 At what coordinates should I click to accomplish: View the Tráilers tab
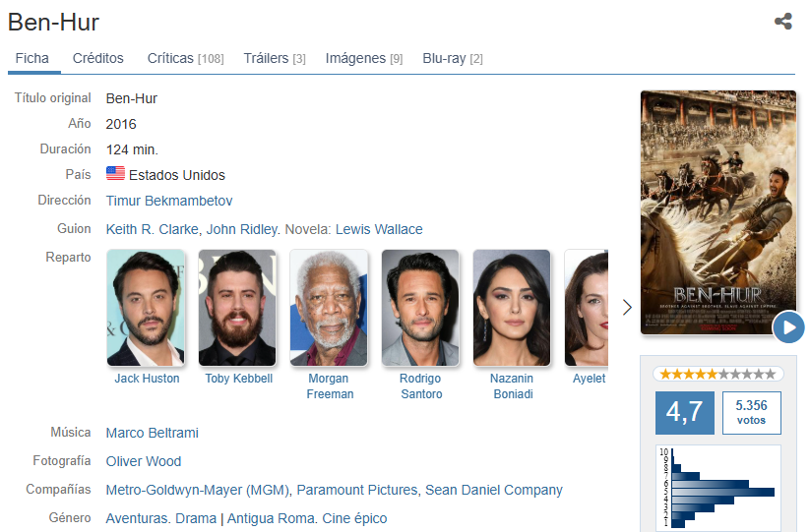[x=275, y=58]
